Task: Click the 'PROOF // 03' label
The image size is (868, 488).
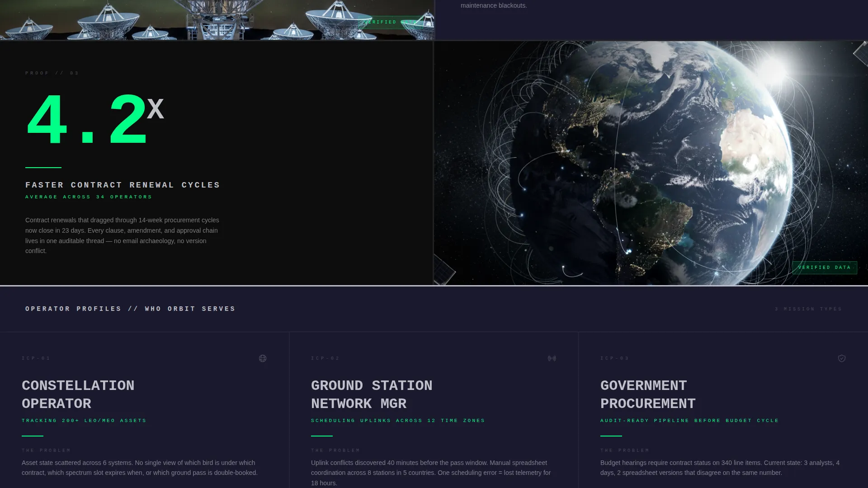Action: coord(52,73)
